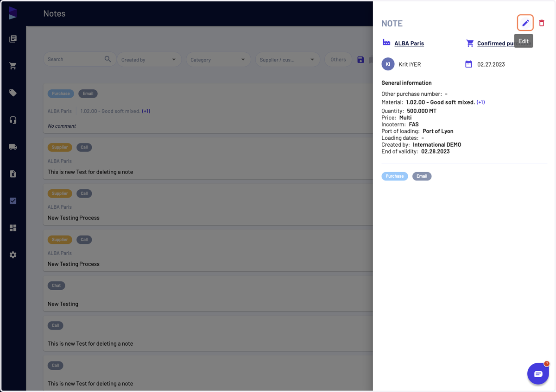556x392 pixels.
Task: Expand the (+1) in the first note card
Action: [x=146, y=111]
